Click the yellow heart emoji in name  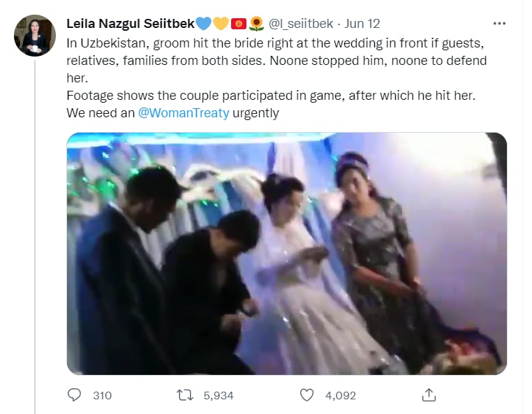point(221,24)
